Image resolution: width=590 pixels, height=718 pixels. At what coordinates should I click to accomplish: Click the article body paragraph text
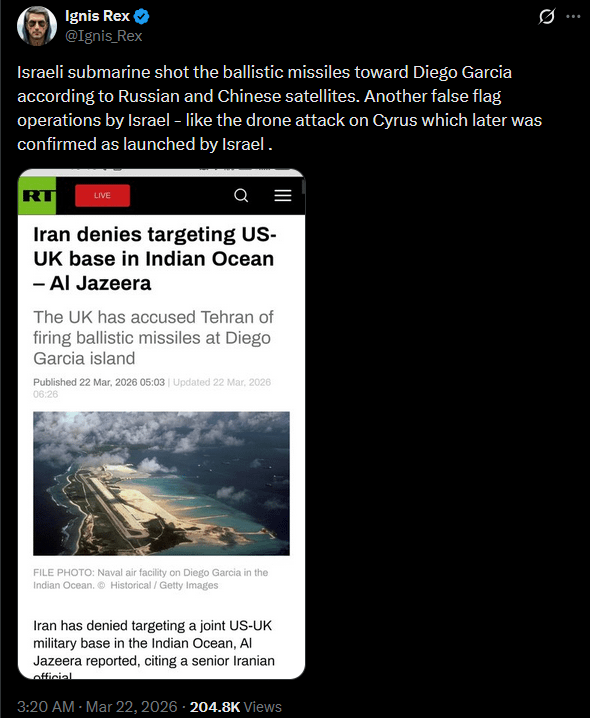click(x=154, y=649)
